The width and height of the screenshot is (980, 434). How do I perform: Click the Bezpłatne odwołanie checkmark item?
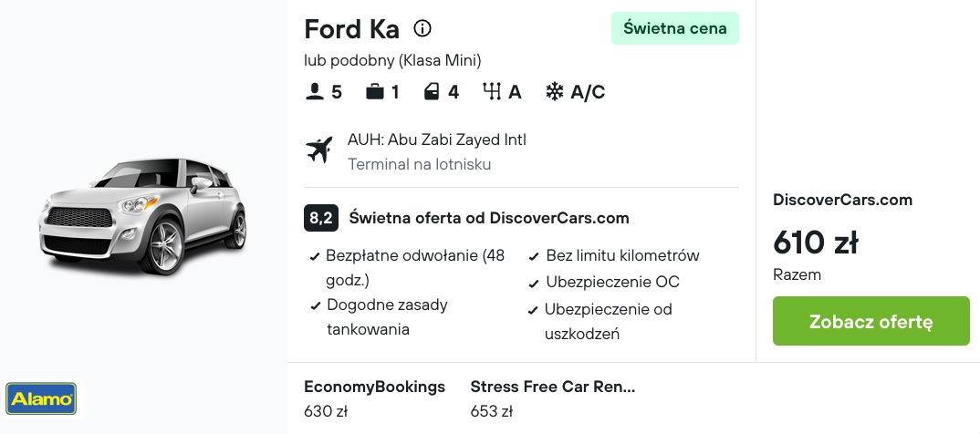coord(408,268)
